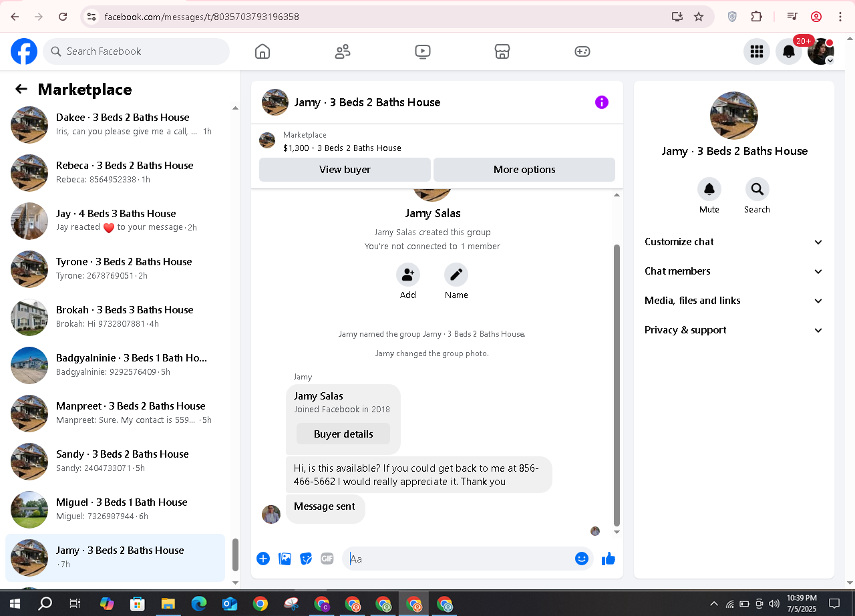Click Jamy group photo in right panel

[734, 116]
